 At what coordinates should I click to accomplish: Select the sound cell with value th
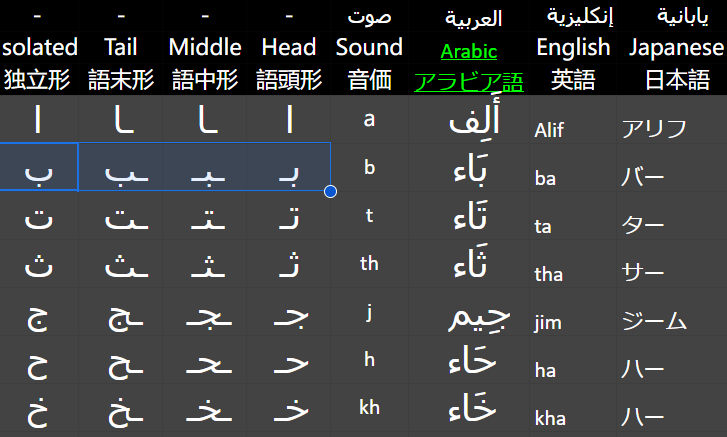[x=369, y=264]
